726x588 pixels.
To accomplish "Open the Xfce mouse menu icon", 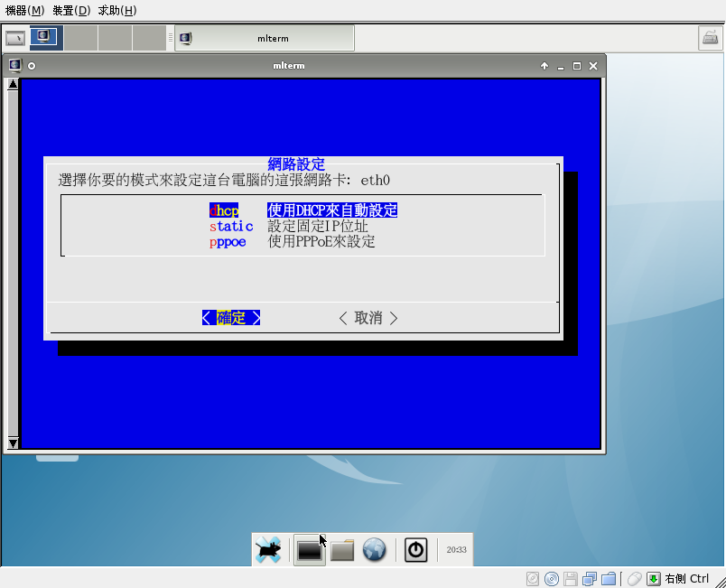I will pyautogui.click(x=268, y=549).
